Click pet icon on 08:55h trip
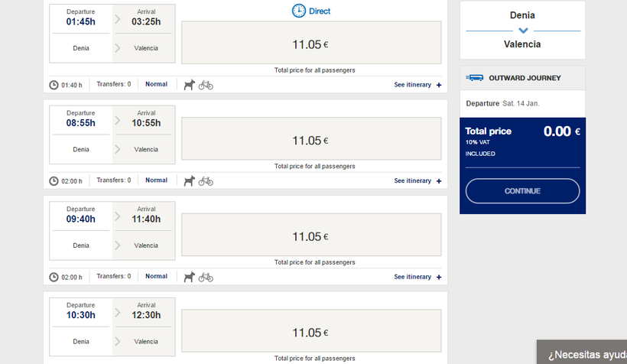 [x=189, y=181]
